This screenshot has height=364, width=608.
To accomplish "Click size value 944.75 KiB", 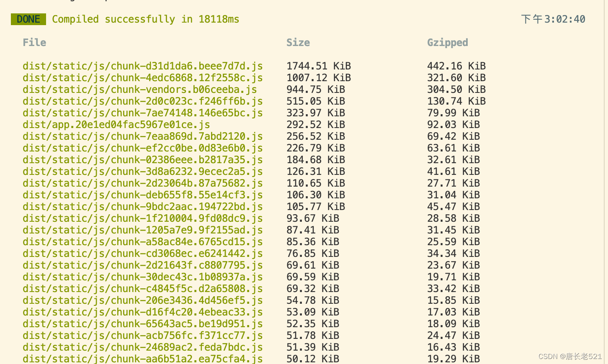I will [x=316, y=90].
